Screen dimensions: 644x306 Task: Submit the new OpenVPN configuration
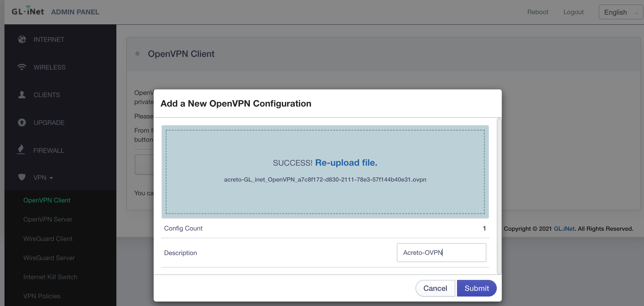click(476, 288)
